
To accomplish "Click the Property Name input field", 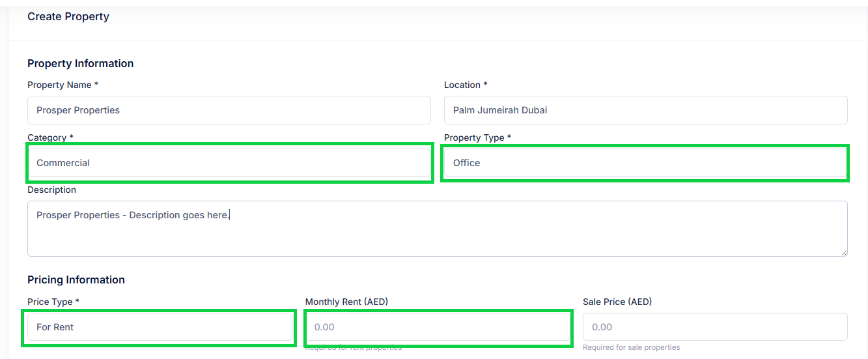I will point(229,110).
